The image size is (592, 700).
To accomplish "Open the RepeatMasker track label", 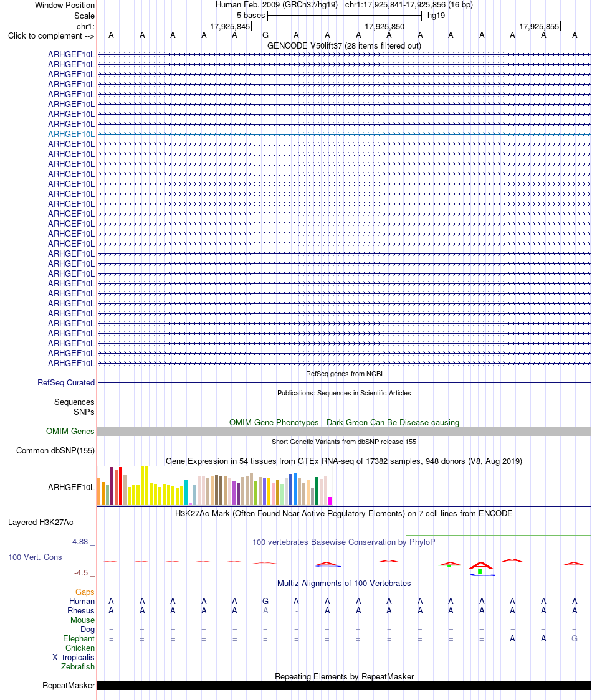I will click(69, 685).
